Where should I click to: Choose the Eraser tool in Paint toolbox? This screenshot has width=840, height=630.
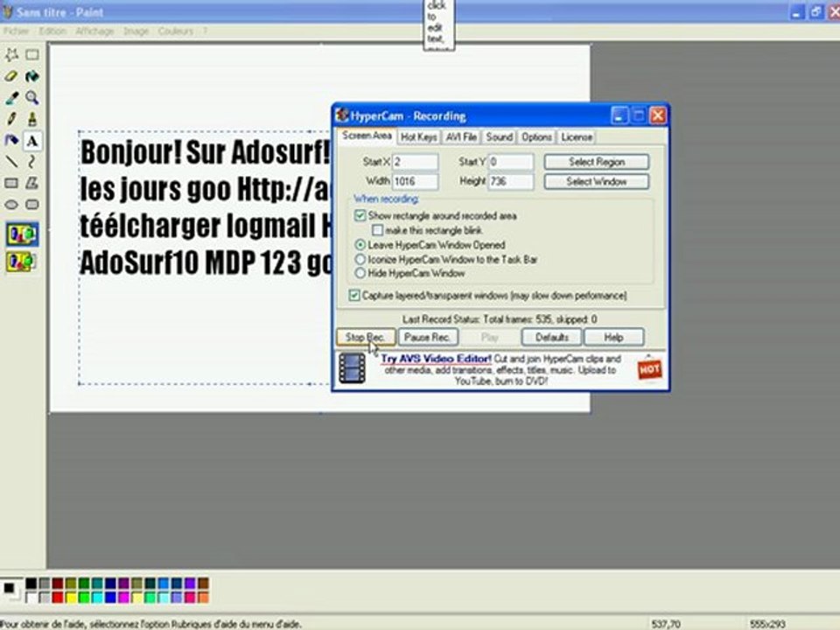[11, 76]
